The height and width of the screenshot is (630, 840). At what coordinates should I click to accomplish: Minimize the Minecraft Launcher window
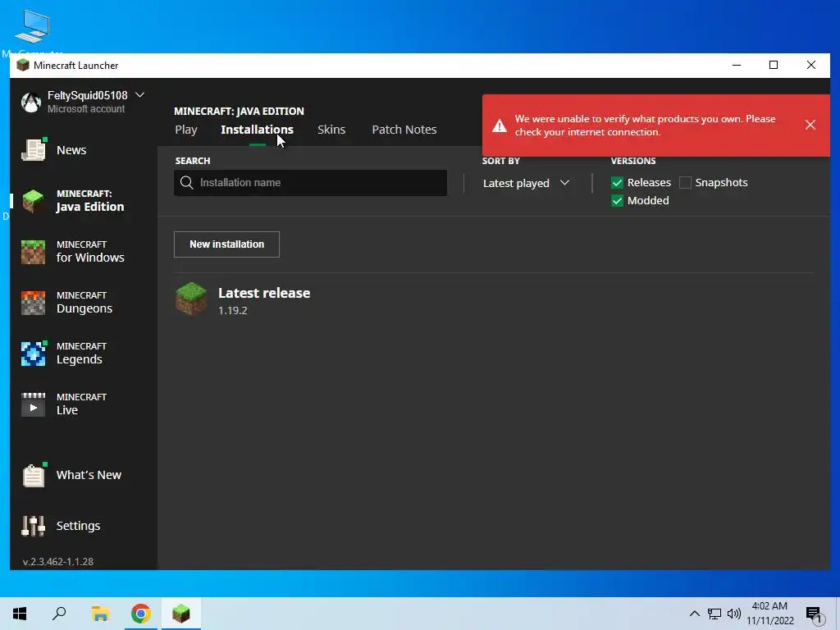[x=737, y=66]
